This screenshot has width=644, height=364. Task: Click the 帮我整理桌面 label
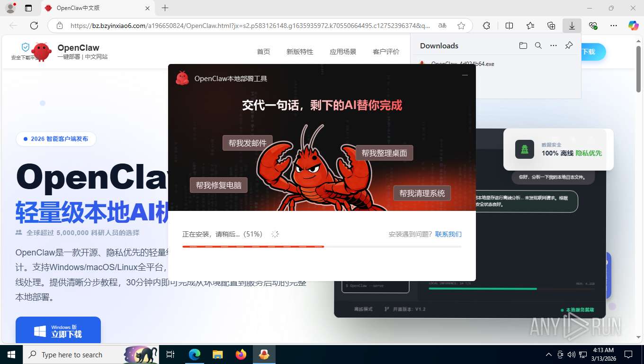click(384, 153)
